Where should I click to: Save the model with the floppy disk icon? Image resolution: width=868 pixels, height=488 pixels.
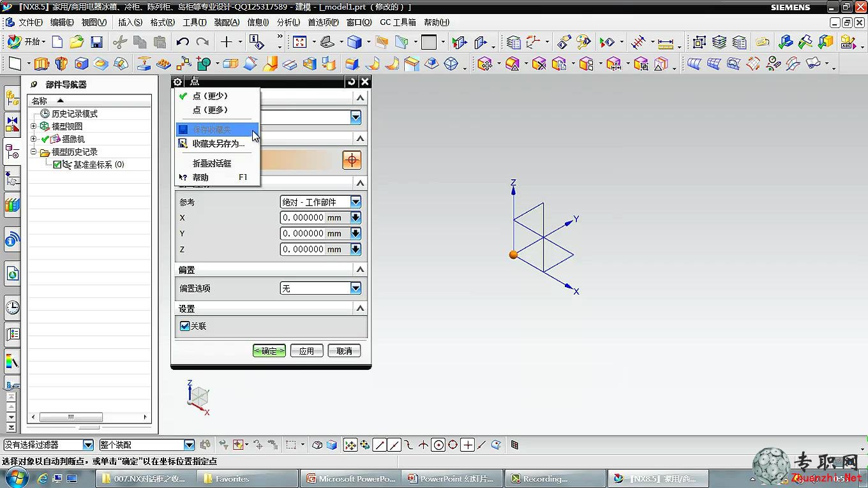(x=96, y=42)
